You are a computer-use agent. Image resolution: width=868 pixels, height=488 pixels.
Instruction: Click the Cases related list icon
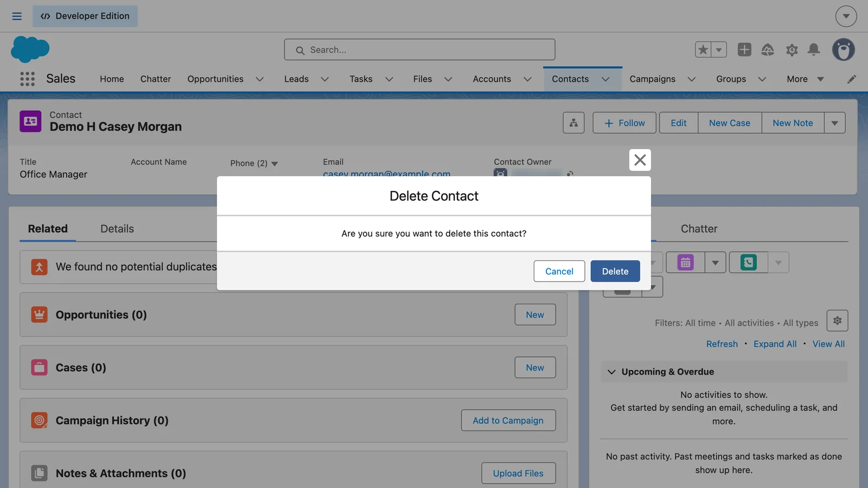39,368
